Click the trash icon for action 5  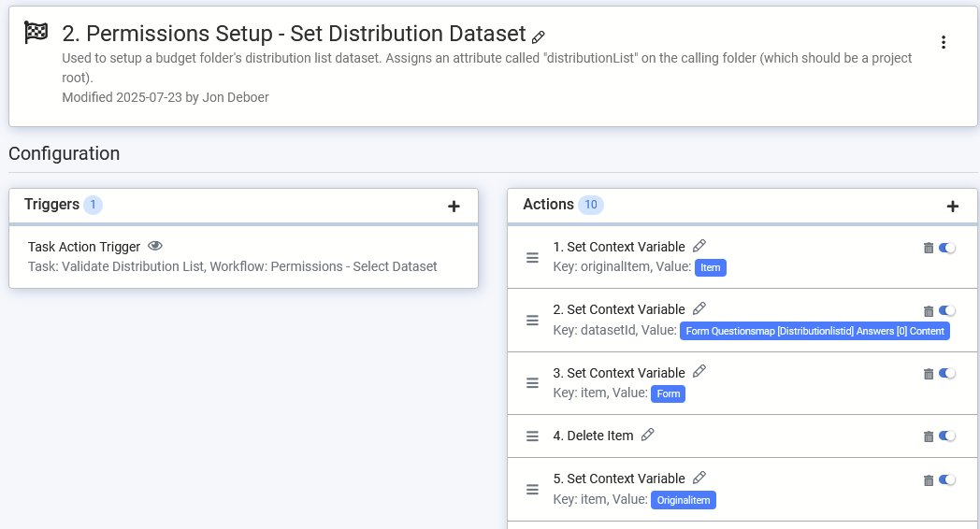(929, 480)
